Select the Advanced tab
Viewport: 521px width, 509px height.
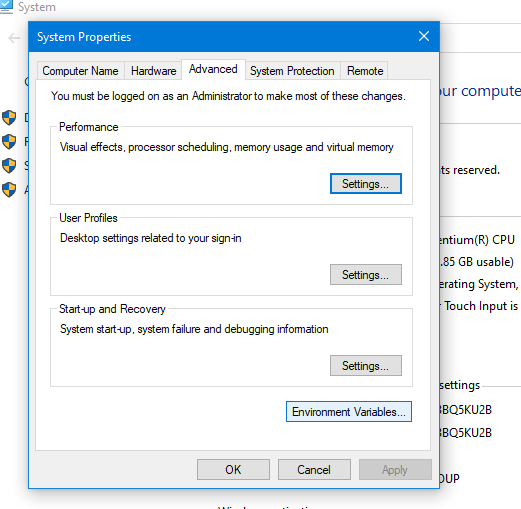point(213,69)
